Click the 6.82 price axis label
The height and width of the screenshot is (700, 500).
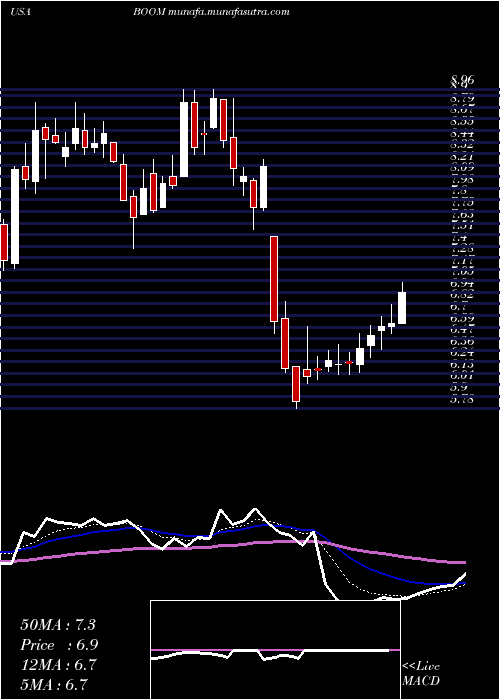click(462, 295)
